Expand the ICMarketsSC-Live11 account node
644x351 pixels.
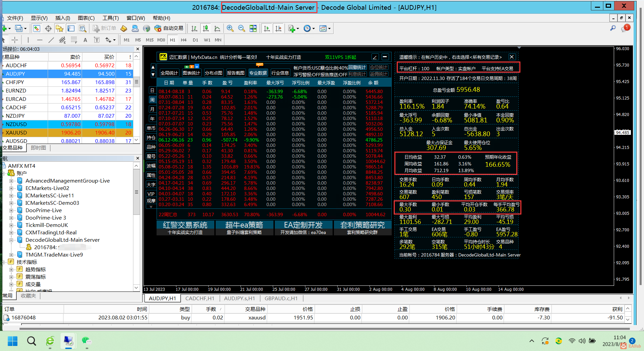11,196
